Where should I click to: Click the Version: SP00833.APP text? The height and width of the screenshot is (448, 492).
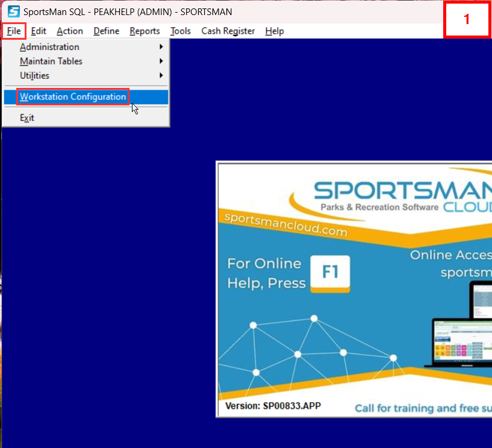[x=273, y=406]
